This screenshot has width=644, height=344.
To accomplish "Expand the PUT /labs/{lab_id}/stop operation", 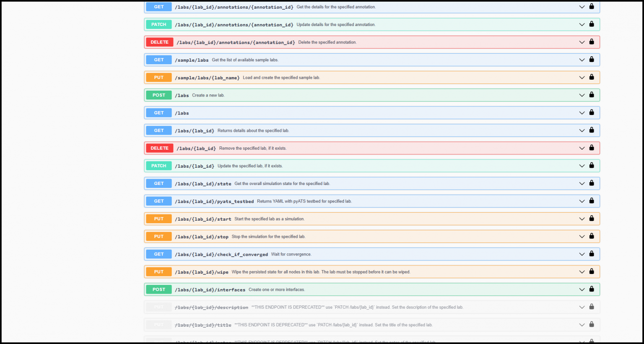I will [582, 236].
